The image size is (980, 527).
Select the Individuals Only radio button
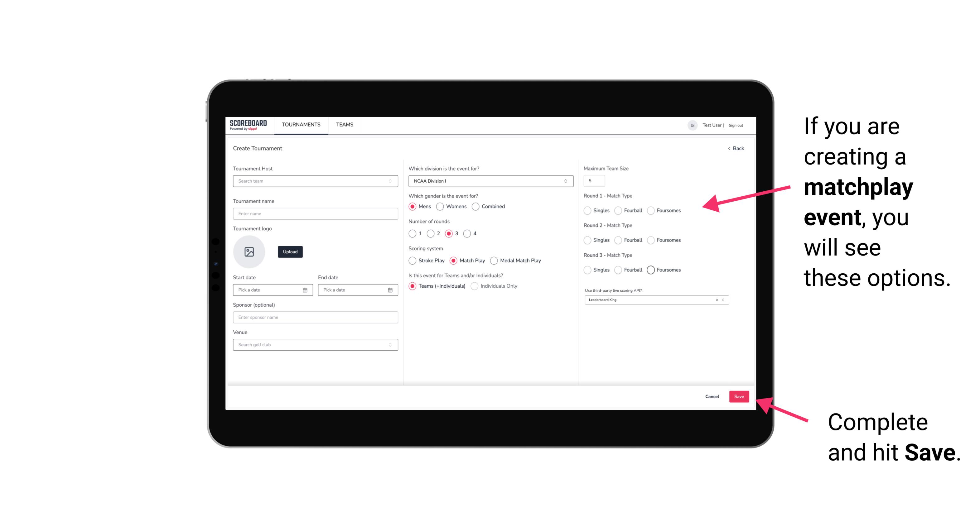474,286
